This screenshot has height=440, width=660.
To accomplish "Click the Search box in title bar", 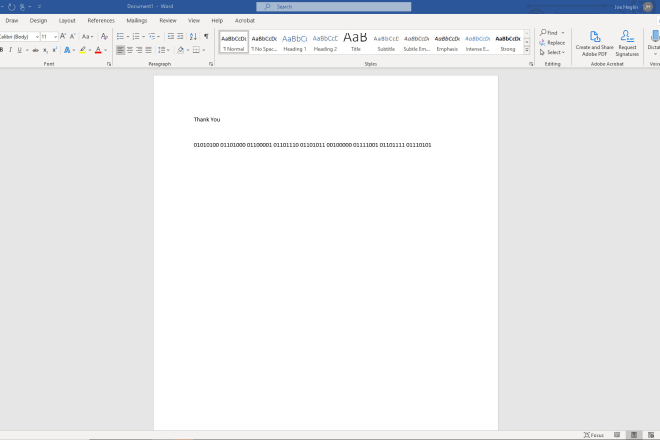I will pyautogui.click(x=333, y=7).
